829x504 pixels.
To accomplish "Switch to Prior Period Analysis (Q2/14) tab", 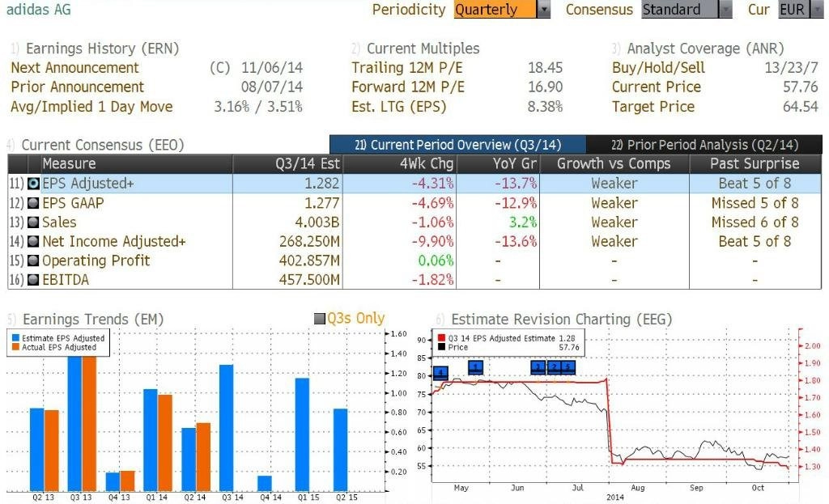I will (x=704, y=144).
